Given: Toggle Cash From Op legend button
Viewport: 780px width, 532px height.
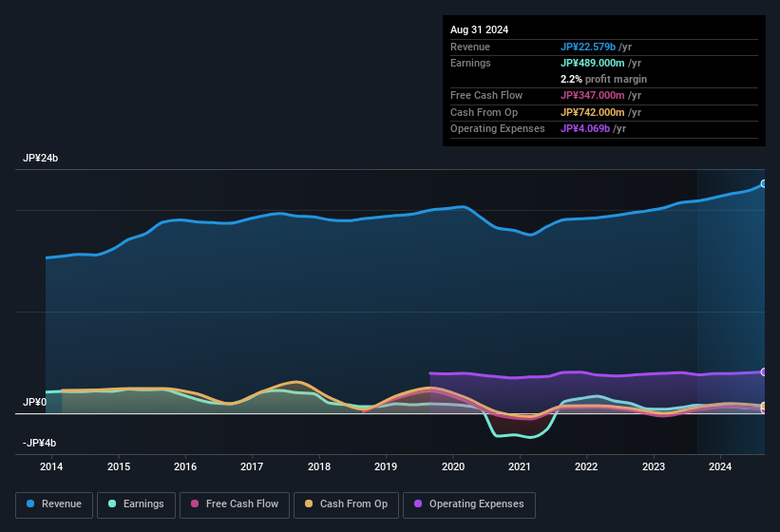Looking at the screenshot, I should pos(346,504).
